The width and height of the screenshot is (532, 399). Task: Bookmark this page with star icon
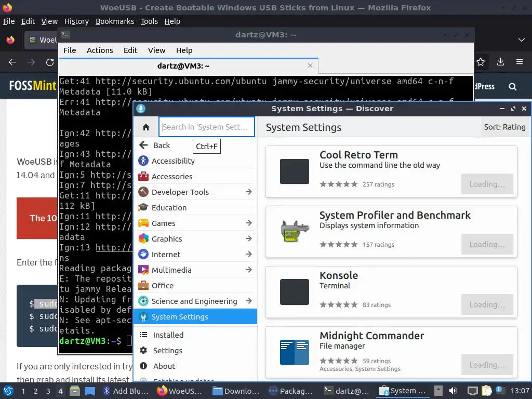pyautogui.click(x=481, y=62)
